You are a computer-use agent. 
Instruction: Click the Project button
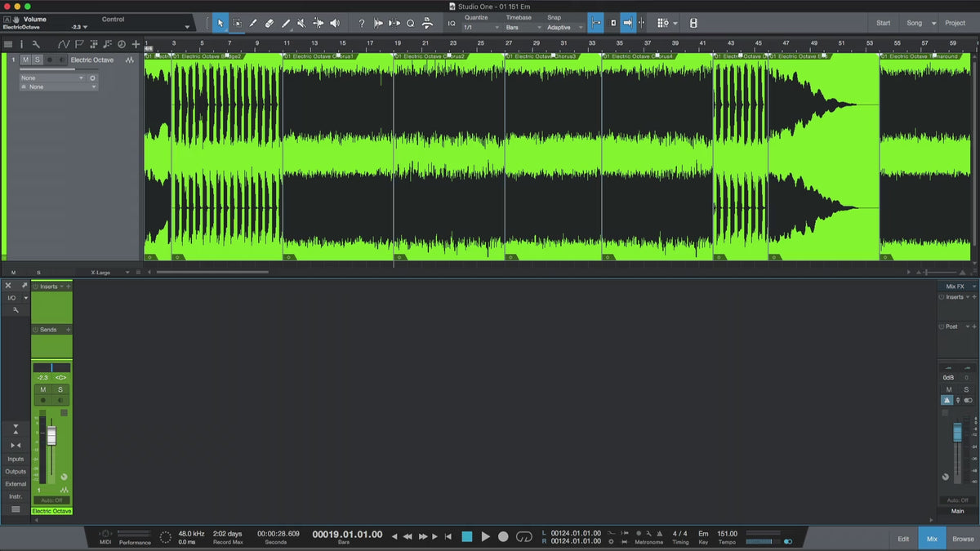click(x=955, y=23)
